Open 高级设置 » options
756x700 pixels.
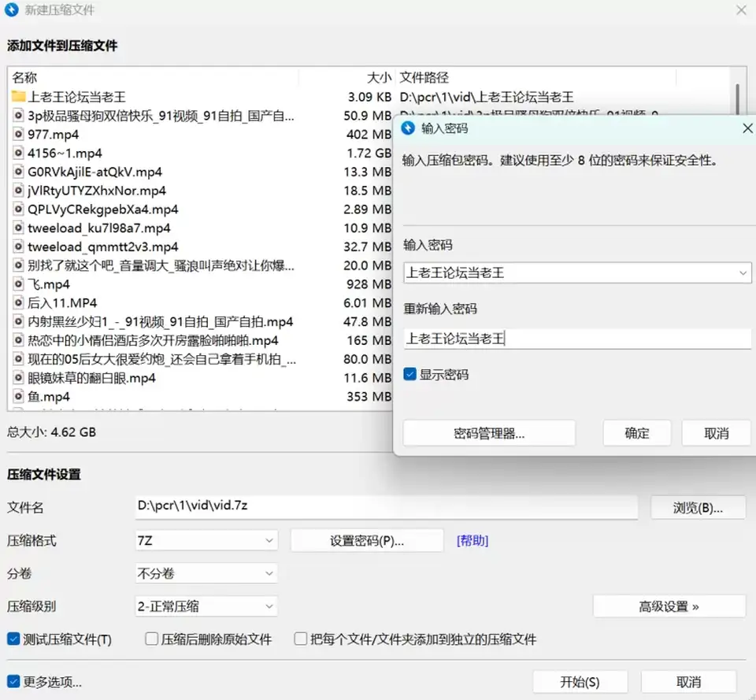[669, 606]
